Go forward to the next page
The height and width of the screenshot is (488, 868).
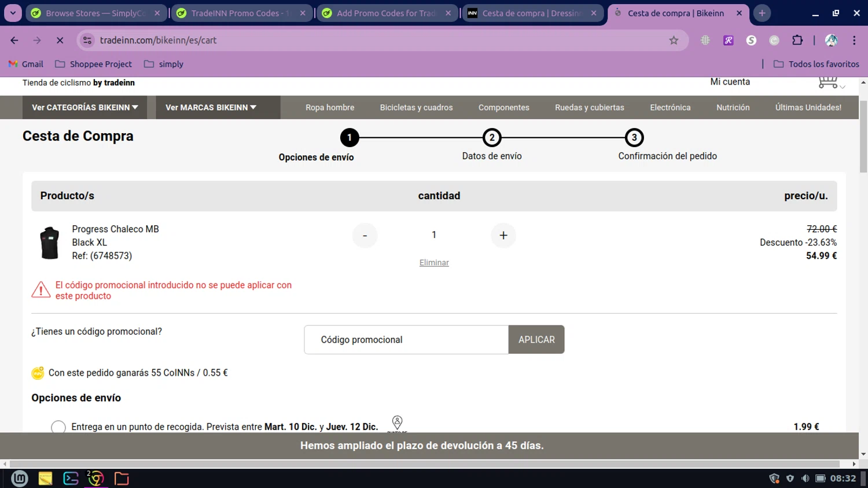pos(37,40)
